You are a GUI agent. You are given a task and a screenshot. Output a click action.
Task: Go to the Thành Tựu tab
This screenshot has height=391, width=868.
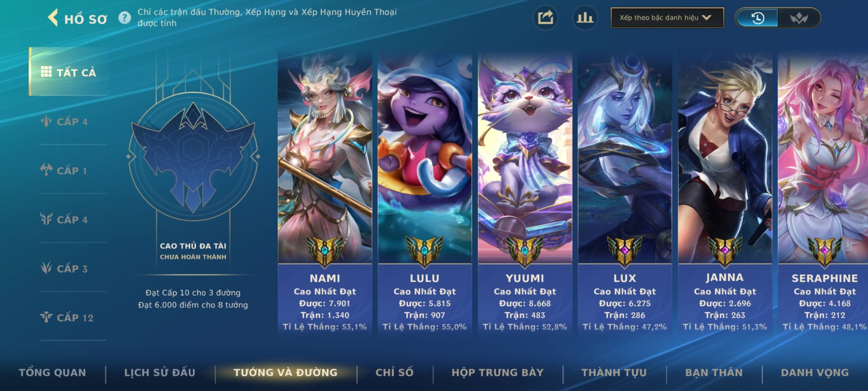[614, 373]
